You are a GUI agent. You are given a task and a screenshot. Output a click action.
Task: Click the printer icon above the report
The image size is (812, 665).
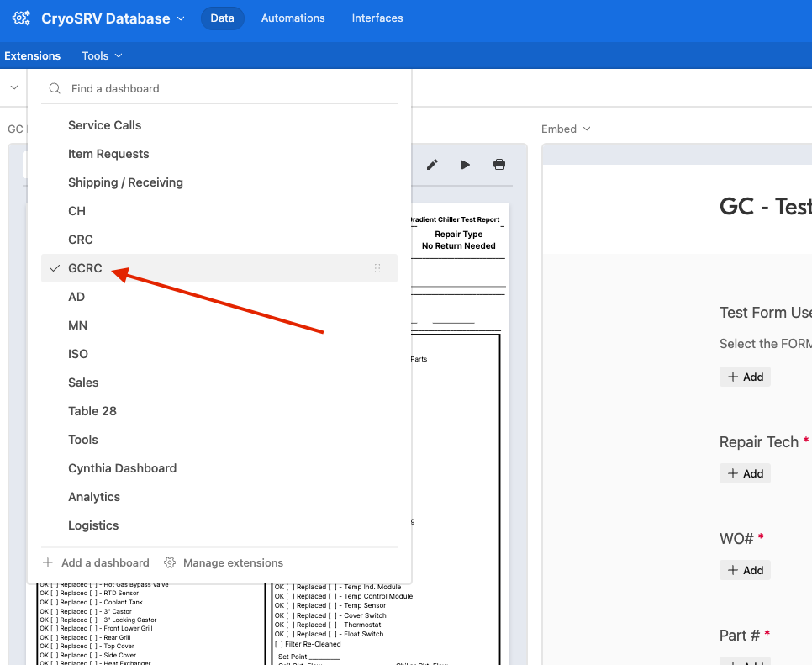click(499, 165)
